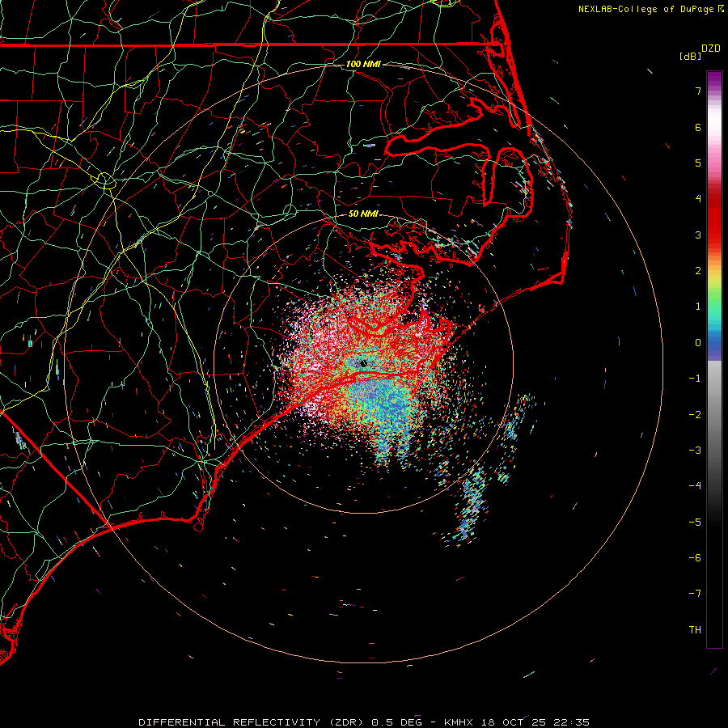Click the -1 value on color scale
Screen dimensions: 728x728
(x=695, y=379)
